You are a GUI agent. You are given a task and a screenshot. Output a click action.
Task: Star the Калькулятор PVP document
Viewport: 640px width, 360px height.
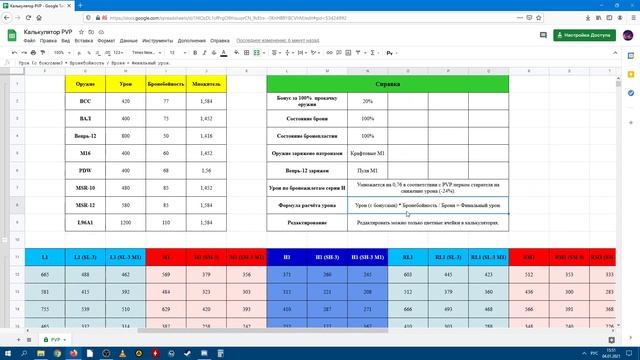pyautogui.click(x=81, y=32)
